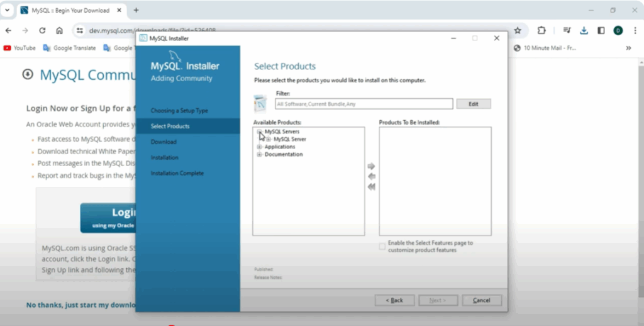
Task: Expand the Documentation tree node
Action: click(x=259, y=155)
